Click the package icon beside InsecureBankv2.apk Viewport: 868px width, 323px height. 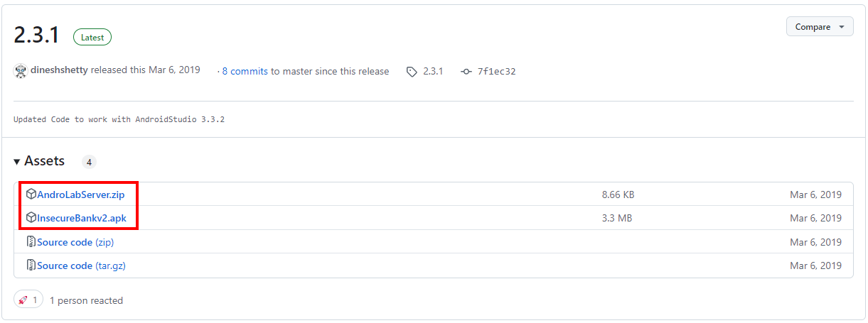[31, 218]
